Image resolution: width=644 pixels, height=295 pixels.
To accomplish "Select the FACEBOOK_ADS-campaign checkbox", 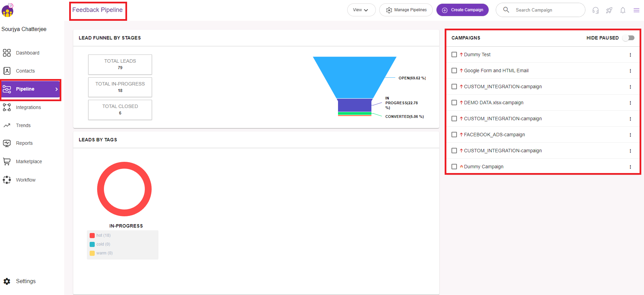I will 454,135.
